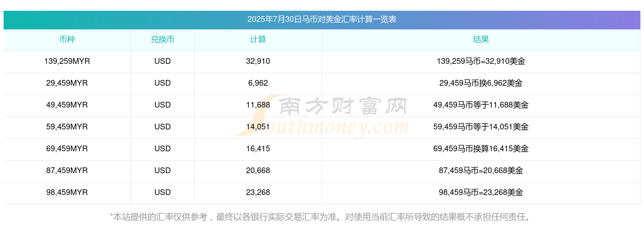644x233 pixels.
Task: Click USD in the 98,459MYR row
Action: 162,192
